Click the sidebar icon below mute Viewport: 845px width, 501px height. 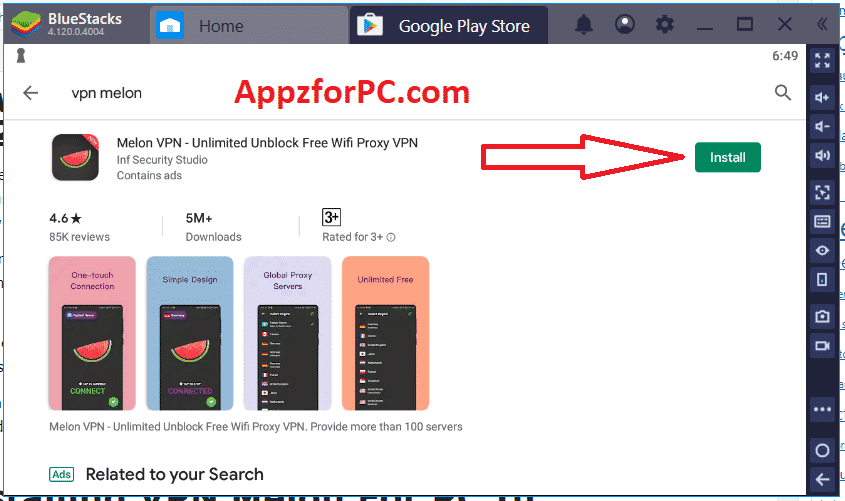click(x=822, y=192)
